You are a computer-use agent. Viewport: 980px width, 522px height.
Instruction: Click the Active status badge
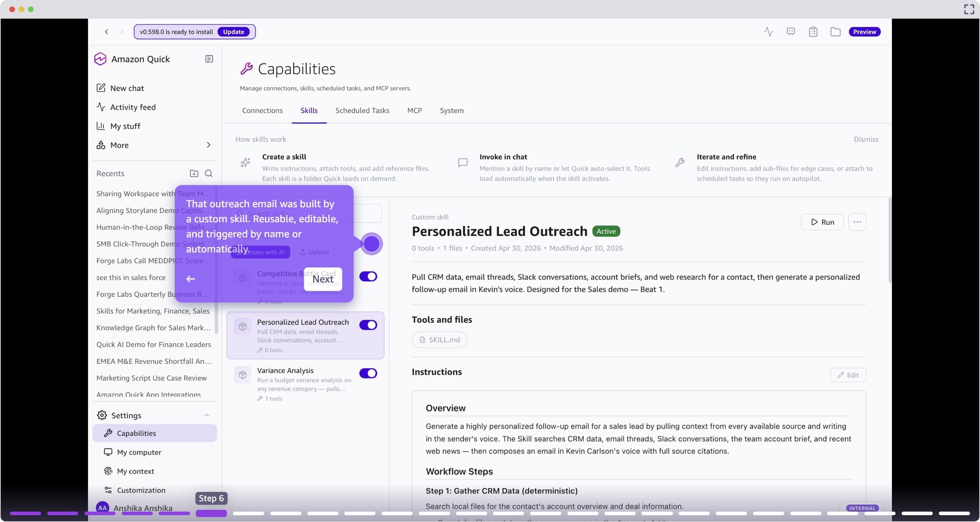pos(606,231)
